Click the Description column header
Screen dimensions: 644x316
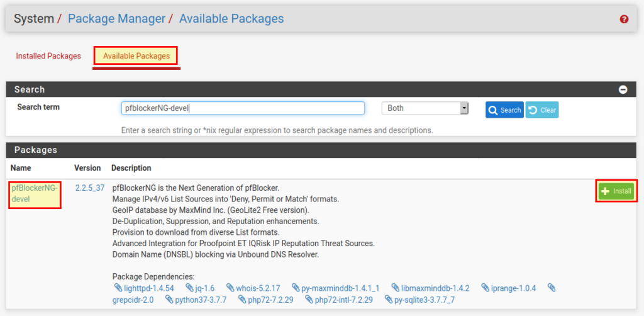[x=131, y=168]
